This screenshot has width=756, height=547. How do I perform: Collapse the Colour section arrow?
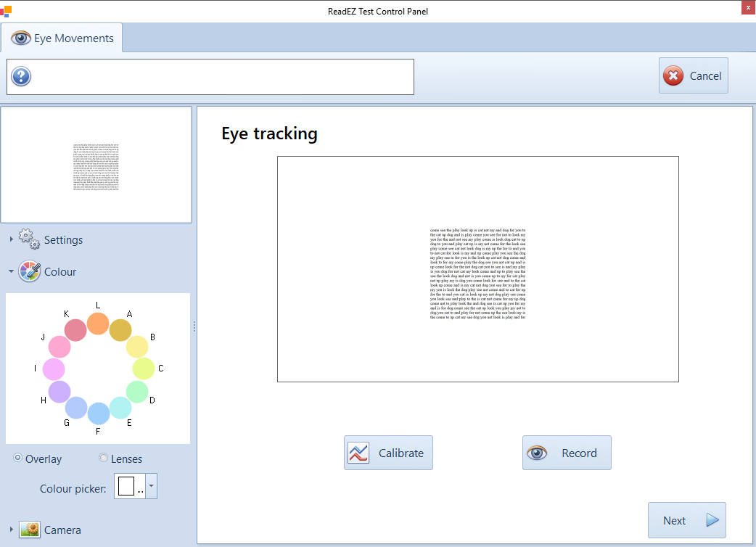11,271
